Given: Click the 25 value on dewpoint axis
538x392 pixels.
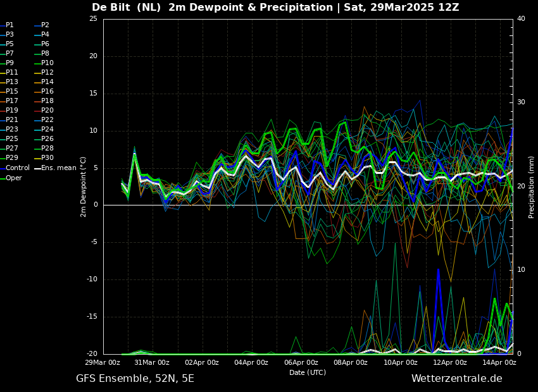Looking at the screenshot, I should coord(93,19).
